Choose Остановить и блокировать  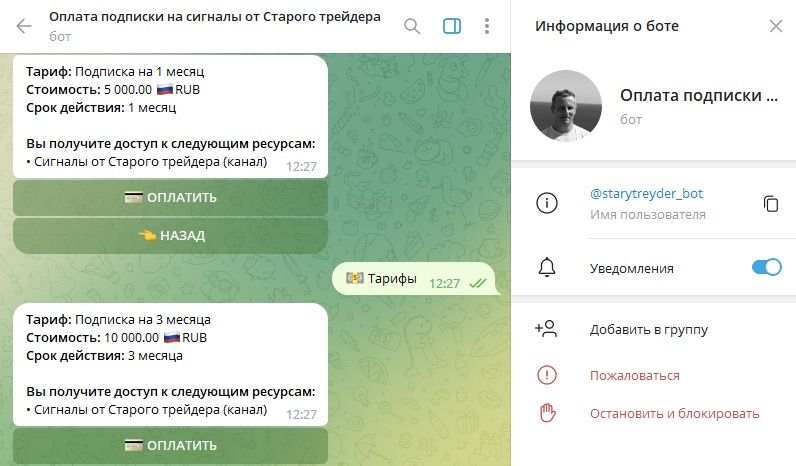click(674, 414)
